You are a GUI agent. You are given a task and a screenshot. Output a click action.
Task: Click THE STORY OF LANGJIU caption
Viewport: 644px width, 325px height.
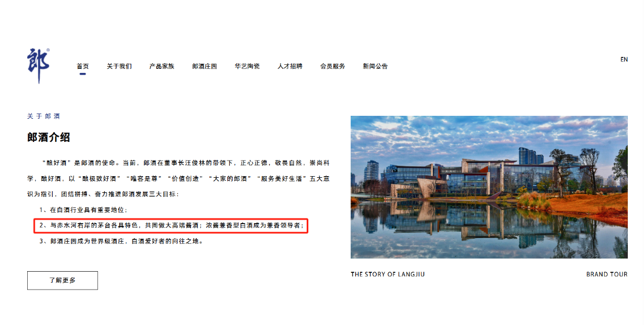coord(388,275)
